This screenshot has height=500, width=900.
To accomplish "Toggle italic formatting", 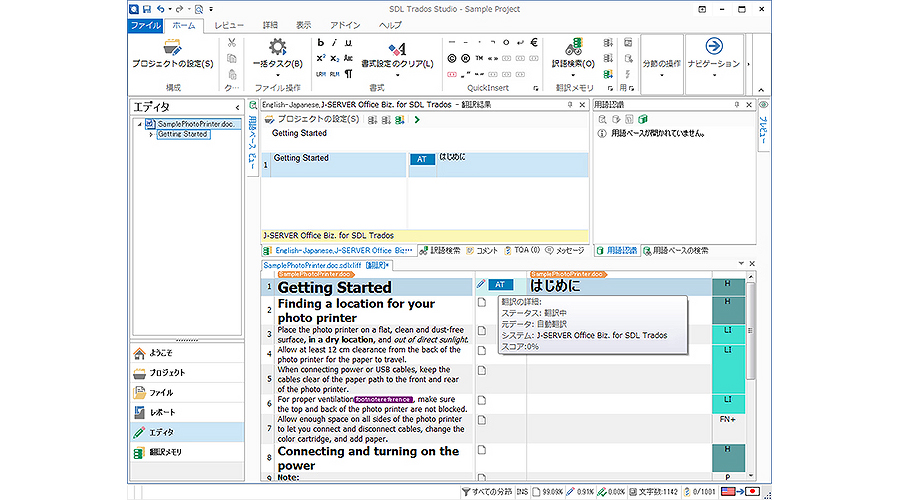I will [335, 43].
